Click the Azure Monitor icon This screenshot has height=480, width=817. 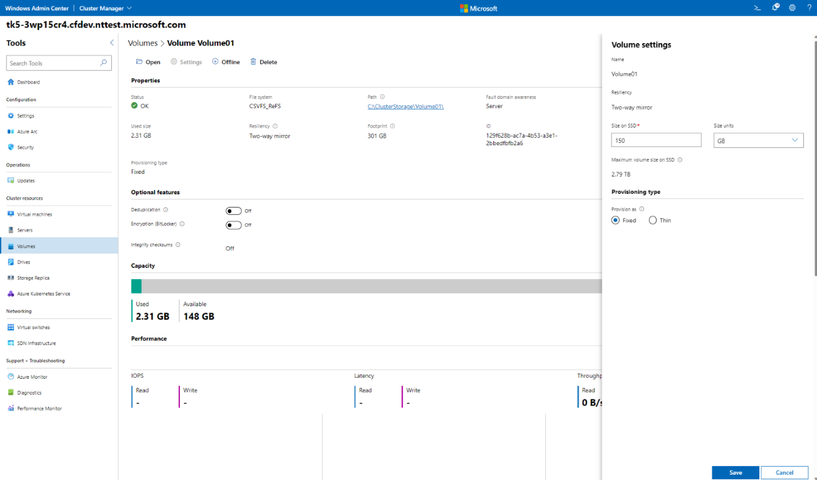[x=10, y=377]
